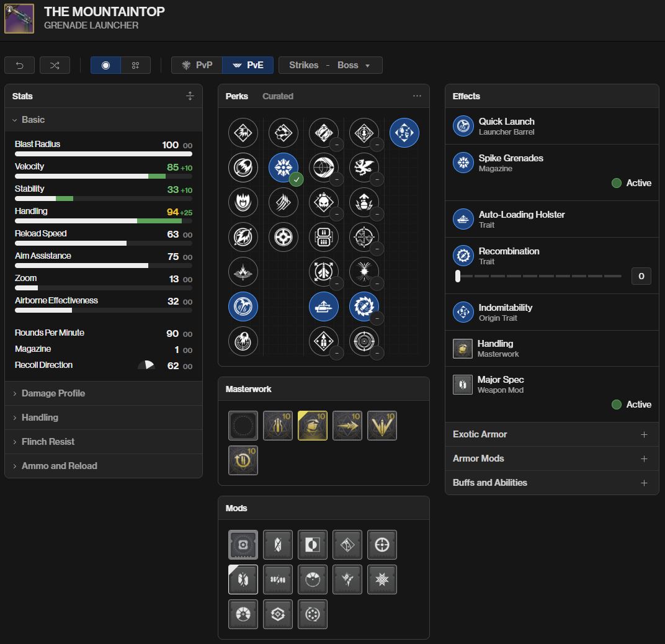The height and width of the screenshot is (644, 665).
Task: Select the claw-slash diamond magazine perk
Action: (283, 202)
